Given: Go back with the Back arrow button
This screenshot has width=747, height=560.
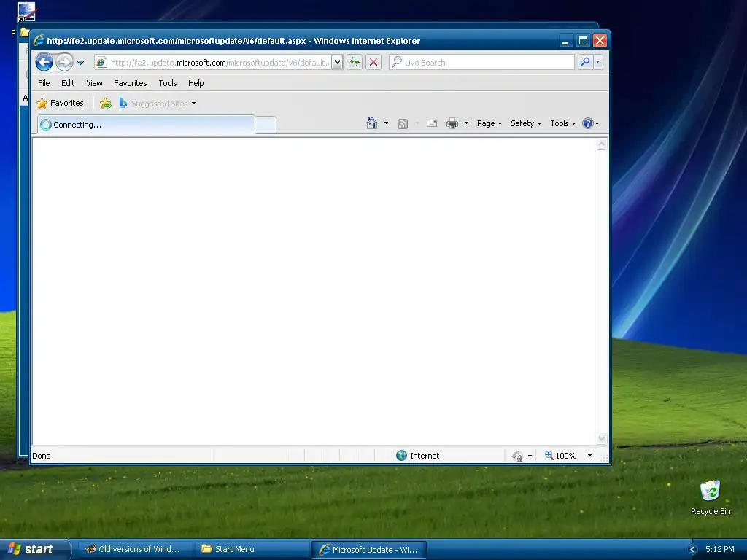Looking at the screenshot, I should [44, 63].
